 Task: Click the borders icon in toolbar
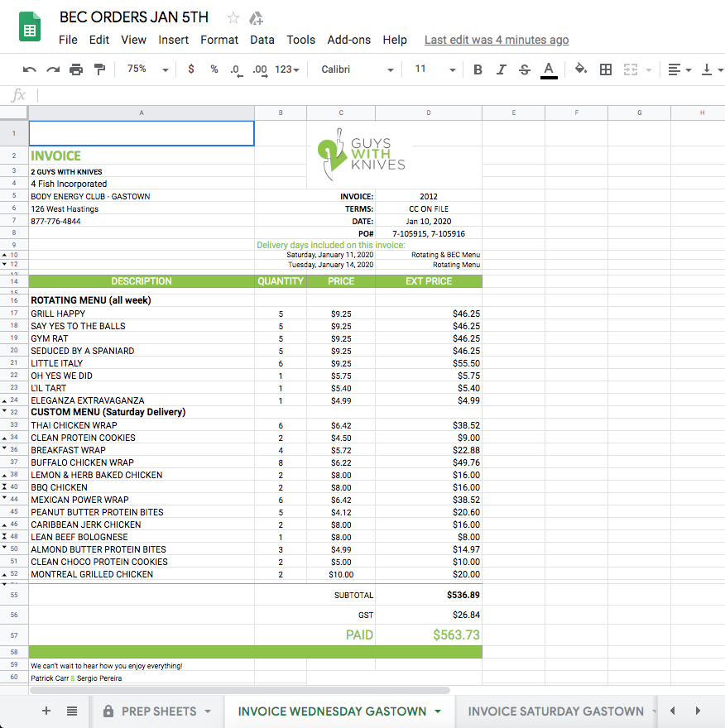point(606,69)
